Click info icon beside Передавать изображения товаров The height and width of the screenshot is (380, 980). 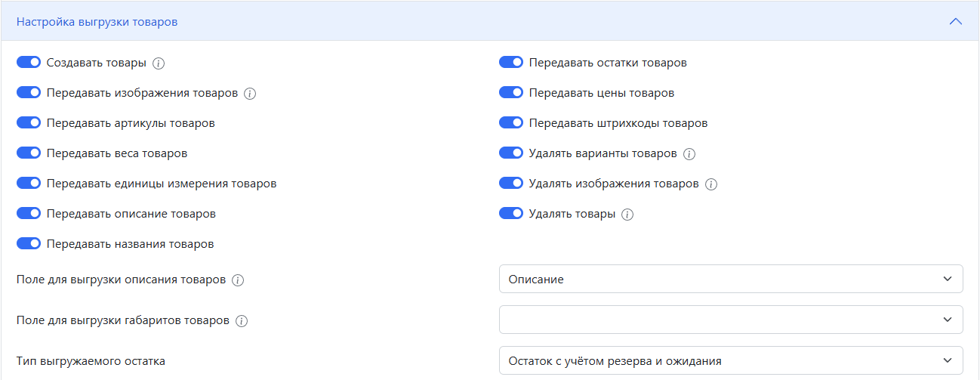tap(251, 94)
